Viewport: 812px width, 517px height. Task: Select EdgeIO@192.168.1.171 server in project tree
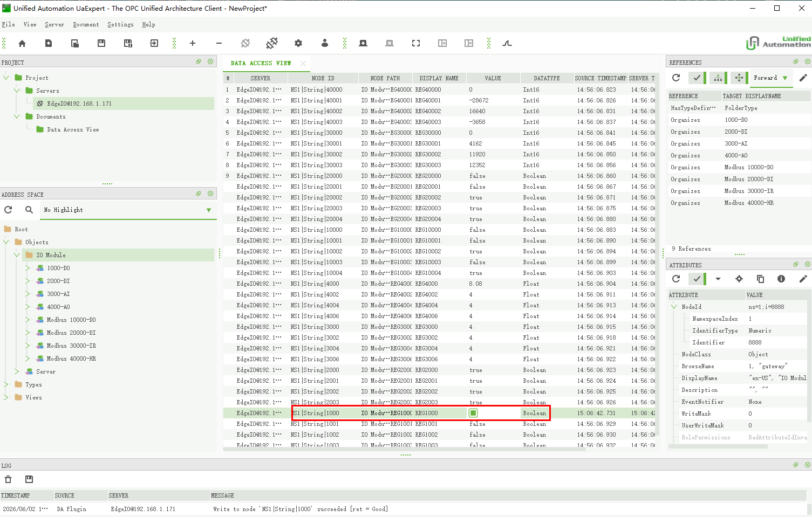pos(79,104)
